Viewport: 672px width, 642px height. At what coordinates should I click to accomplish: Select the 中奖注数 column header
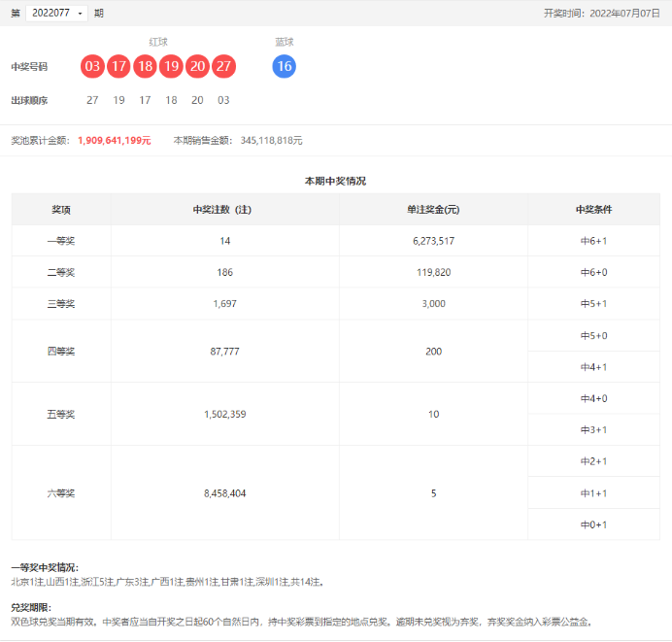(224, 209)
